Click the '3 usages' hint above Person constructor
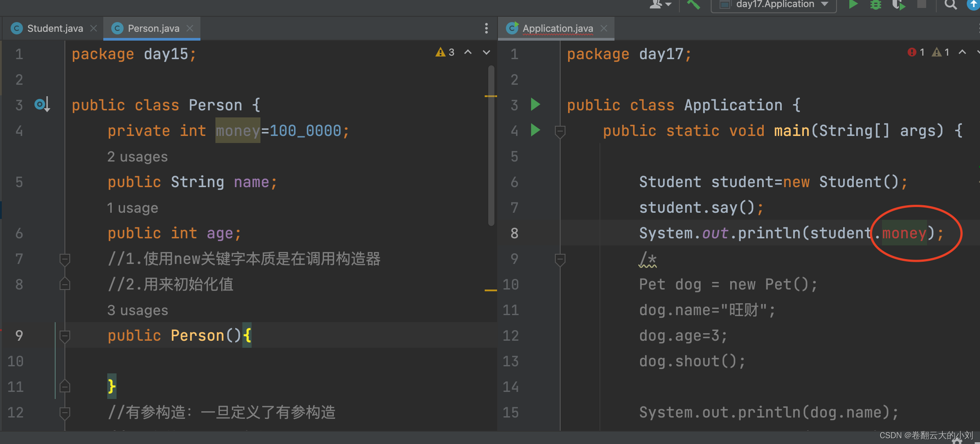Image resolution: width=980 pixels, height=444 pixels. click(x=138, y=310)
